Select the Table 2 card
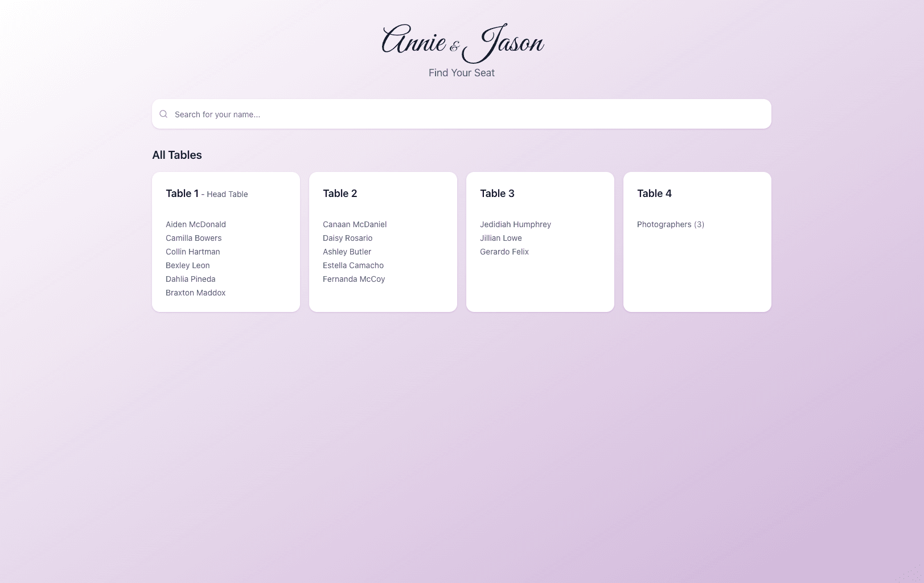The image size is (924, 583). pyautogui.click(x=383, y=241)
